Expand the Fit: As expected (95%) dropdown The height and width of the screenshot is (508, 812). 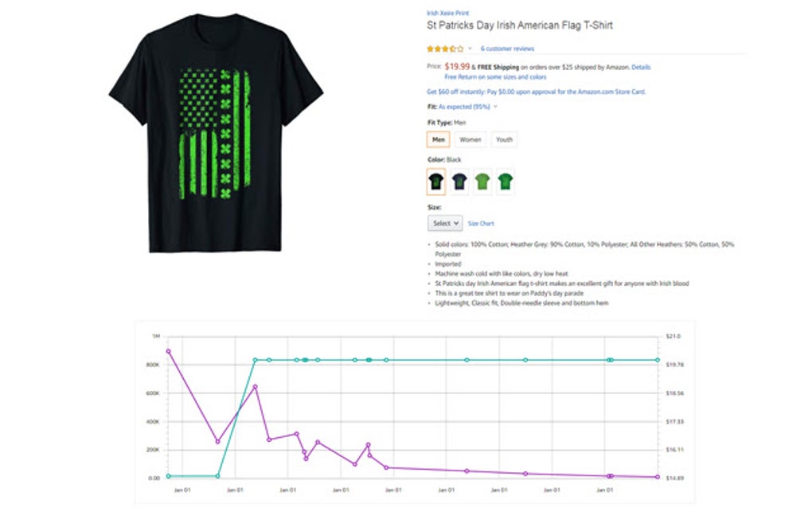click(x=495, y=106)
